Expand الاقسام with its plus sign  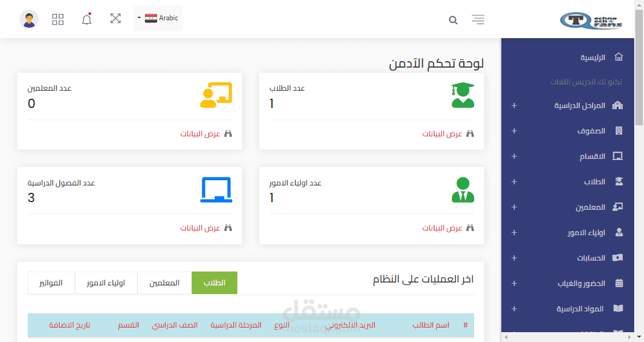tap(514, 157)
